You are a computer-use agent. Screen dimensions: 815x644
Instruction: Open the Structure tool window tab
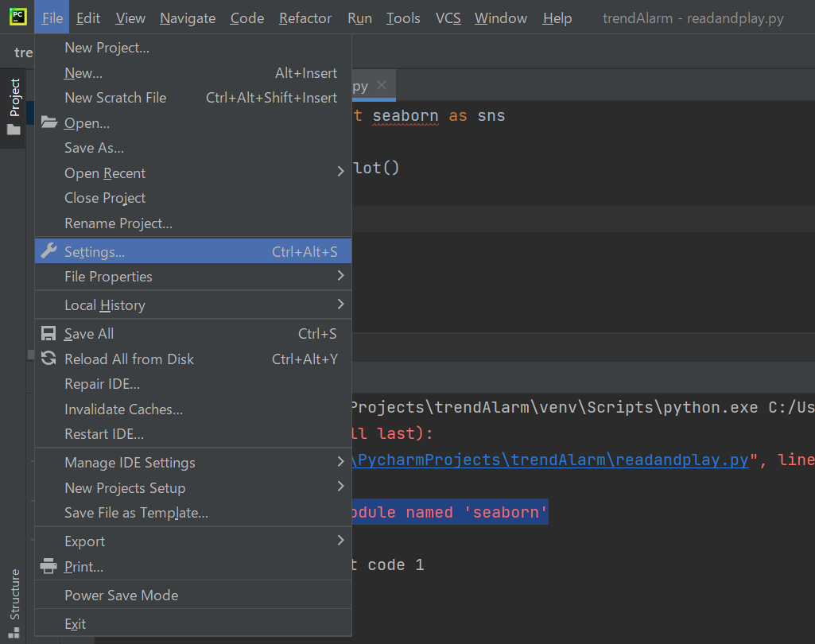pyautogui.click(x=14, y=603)
